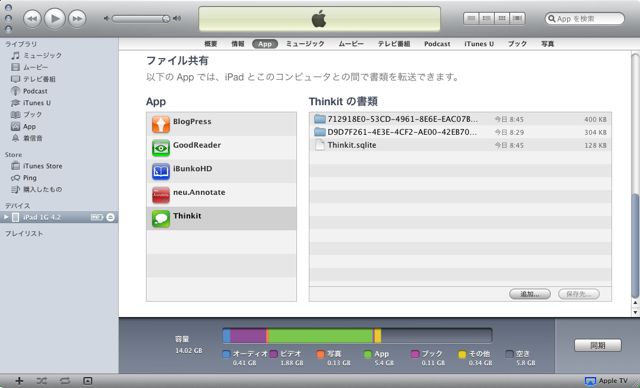Switch to list view mode
Image resolution: width=640 pixels, height=388 pixels.
point(471,18)
